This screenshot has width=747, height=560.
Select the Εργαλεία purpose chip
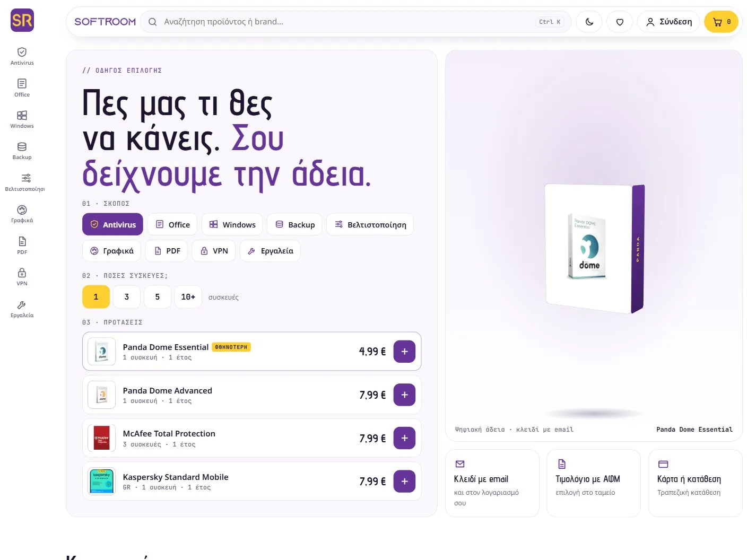(270, 250)
